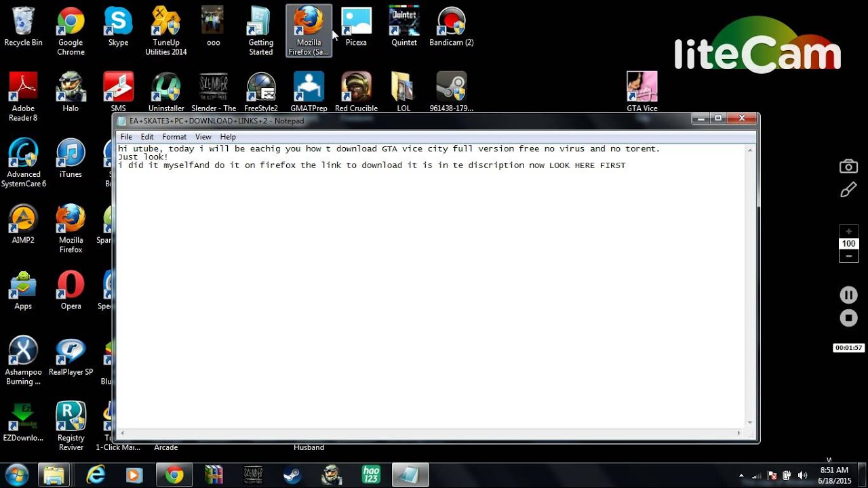Pause the liteCam recording
Viewport: 868px width, 488px height.
(x=848, y=295)
